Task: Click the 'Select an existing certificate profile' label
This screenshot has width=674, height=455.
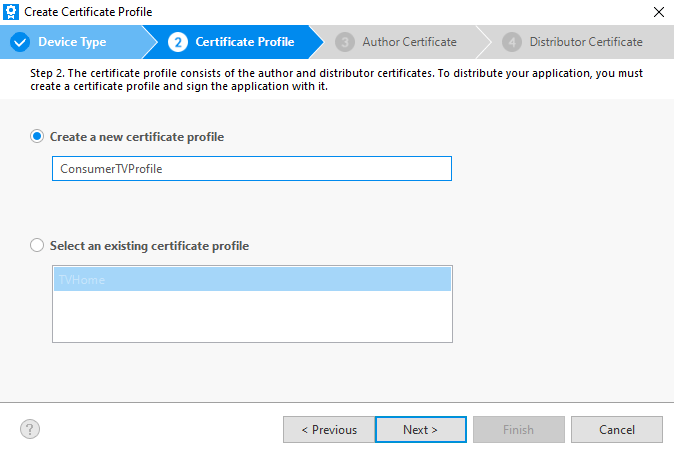Action: (x=149, y=246)
